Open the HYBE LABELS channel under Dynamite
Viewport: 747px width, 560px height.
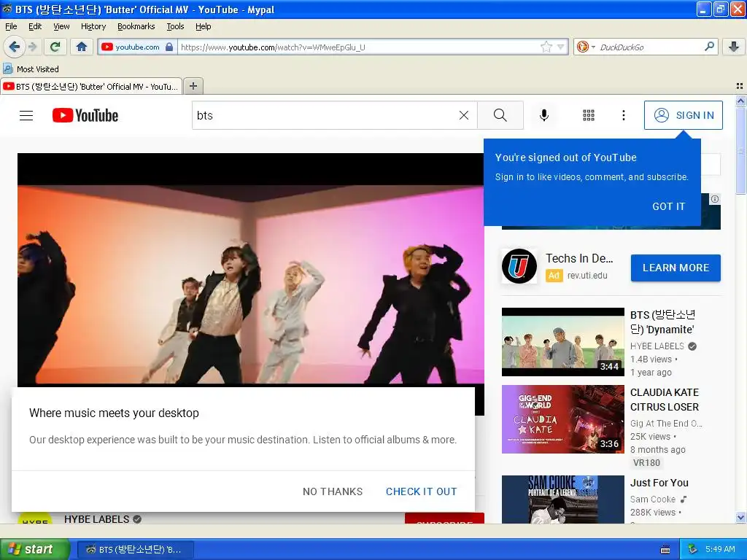pyautogui.click(x=657, y=346)
